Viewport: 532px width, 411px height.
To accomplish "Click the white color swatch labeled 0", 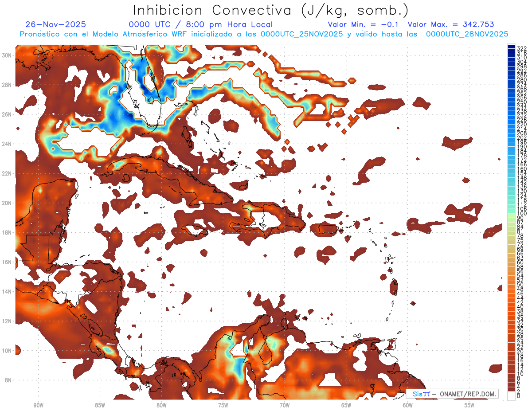I will pyautogui.click(x=511, y=396).
